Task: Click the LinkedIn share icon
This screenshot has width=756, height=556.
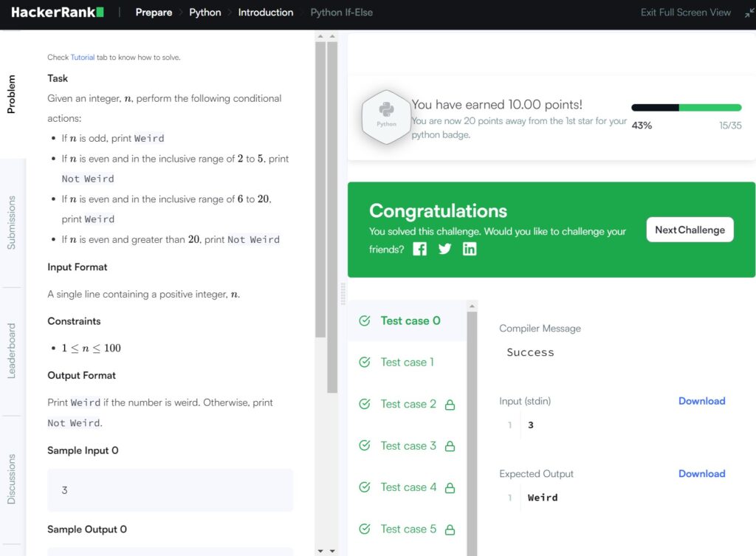Action: (x=470, y=249)
